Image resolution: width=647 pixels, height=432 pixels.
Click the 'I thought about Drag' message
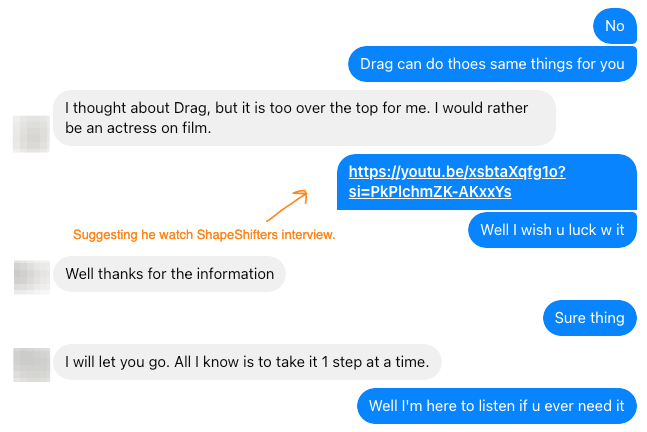click(305, 118)
